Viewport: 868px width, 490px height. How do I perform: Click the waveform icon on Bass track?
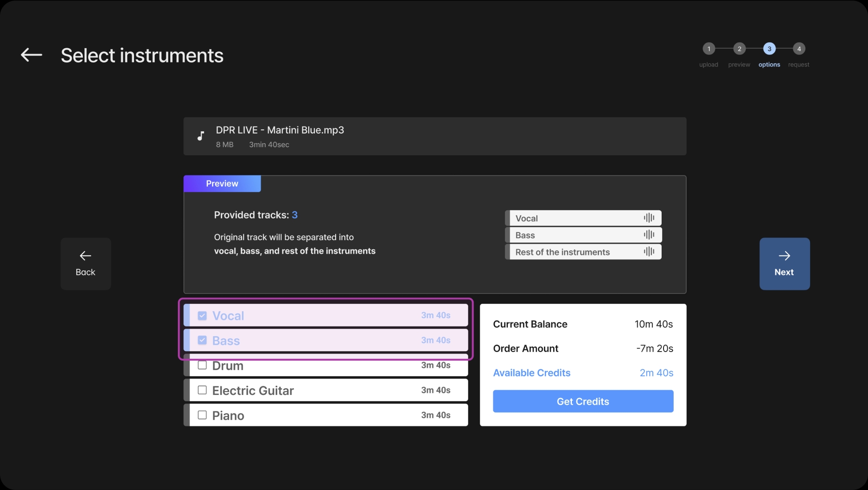[x=649, y=235]
